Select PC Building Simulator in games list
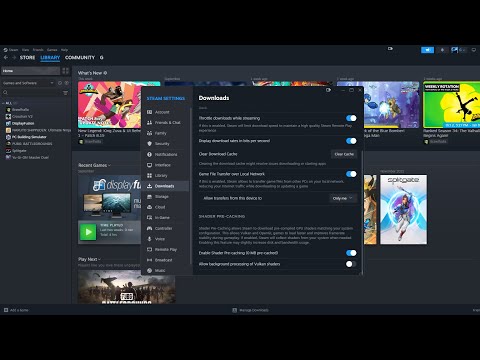480x360 pixels. [x=29, y=137]
